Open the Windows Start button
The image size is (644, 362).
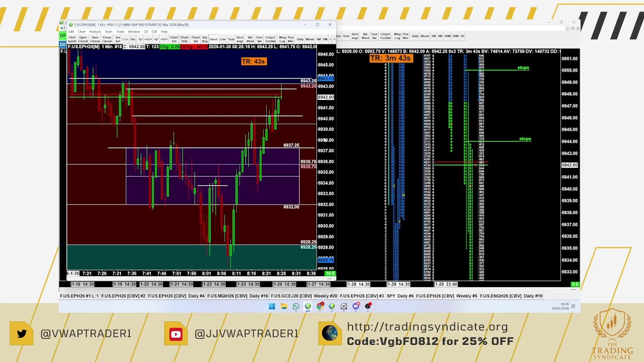click(x=272, y=306)
